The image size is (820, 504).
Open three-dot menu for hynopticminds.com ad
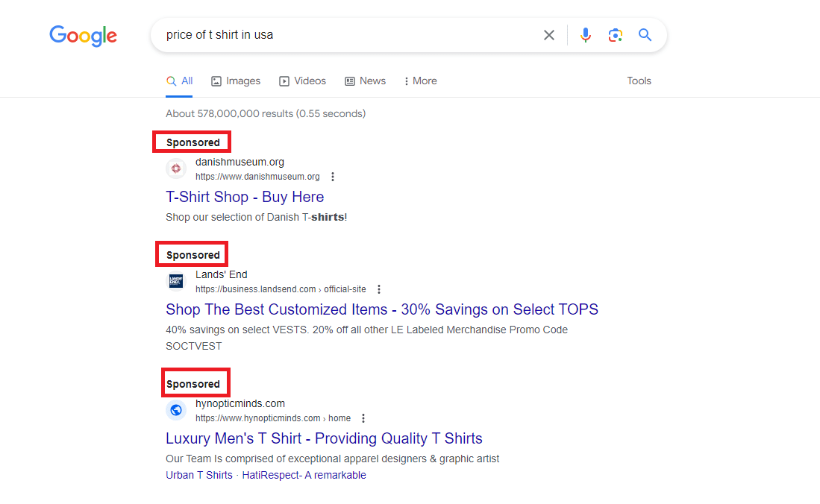(x=363, y=418)
